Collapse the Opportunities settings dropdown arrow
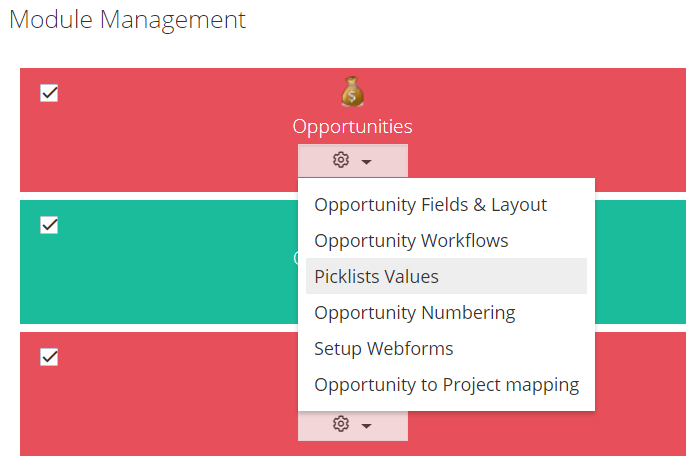 coord(366,162)
